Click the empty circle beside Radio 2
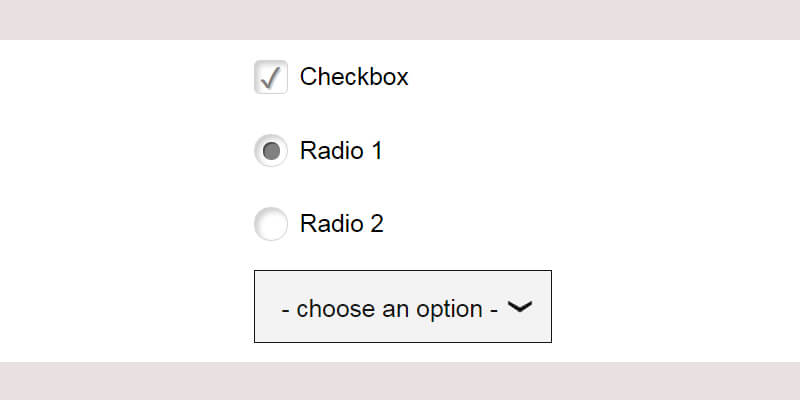The image size is (800, 400). pos(271,223)
